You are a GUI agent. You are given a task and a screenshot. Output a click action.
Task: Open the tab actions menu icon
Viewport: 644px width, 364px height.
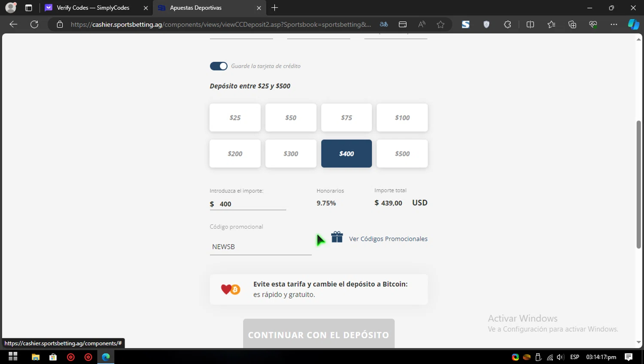tap(29, 8)
